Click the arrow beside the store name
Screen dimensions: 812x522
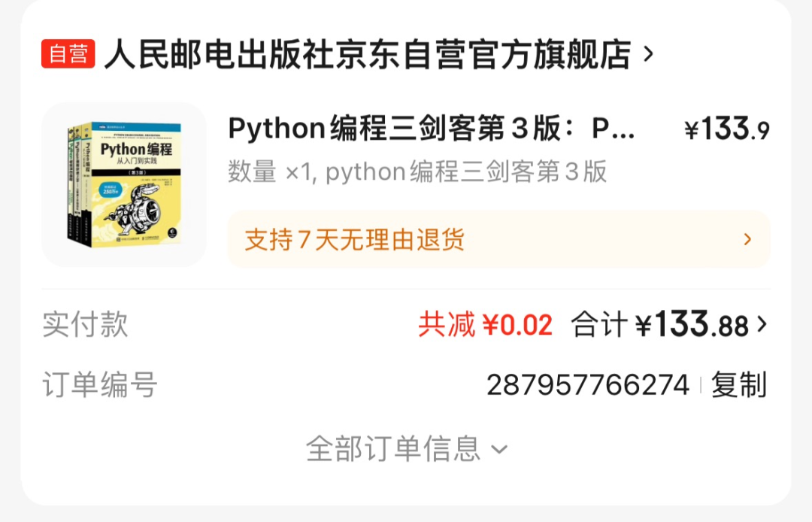tap(647, 54)
